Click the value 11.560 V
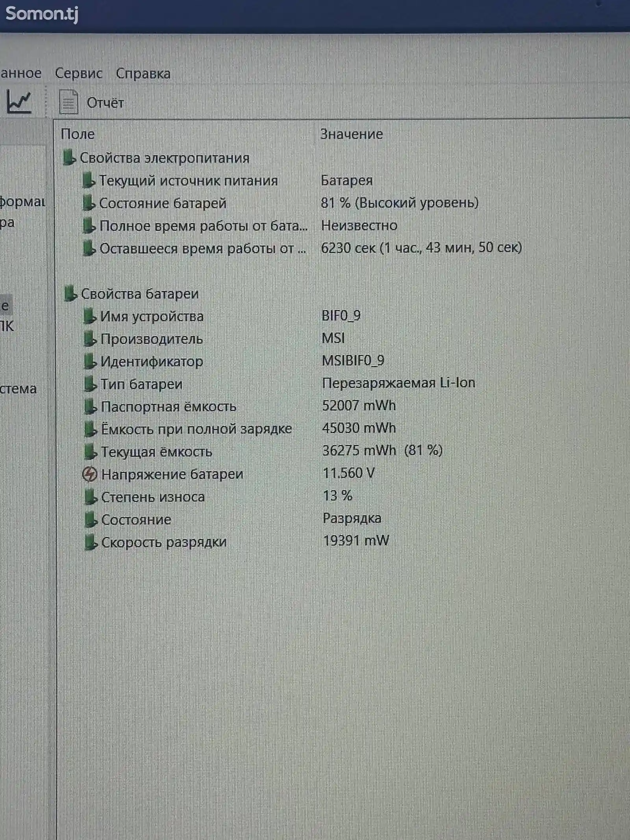This screenshot has height=840, width=630. (348, 473)
